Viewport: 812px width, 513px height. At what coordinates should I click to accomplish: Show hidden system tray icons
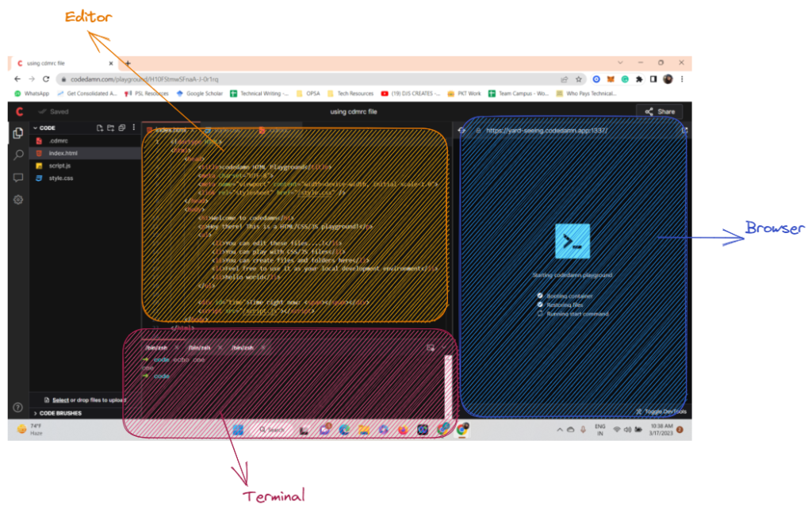(559, 430)
